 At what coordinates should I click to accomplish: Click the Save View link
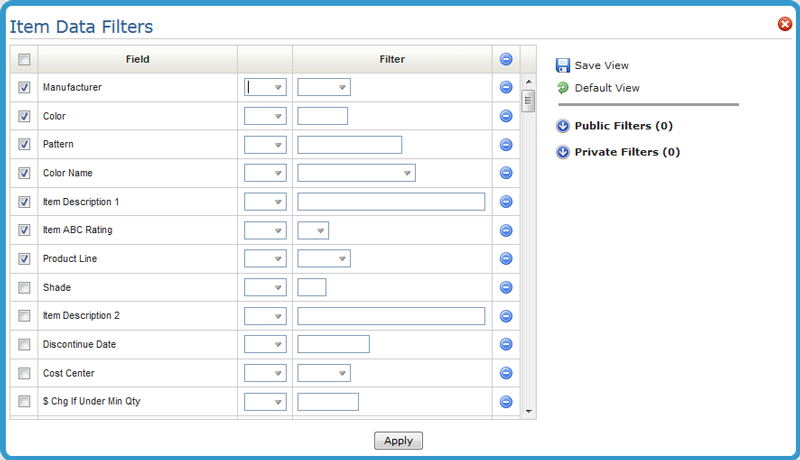click(x=601, y=65)
